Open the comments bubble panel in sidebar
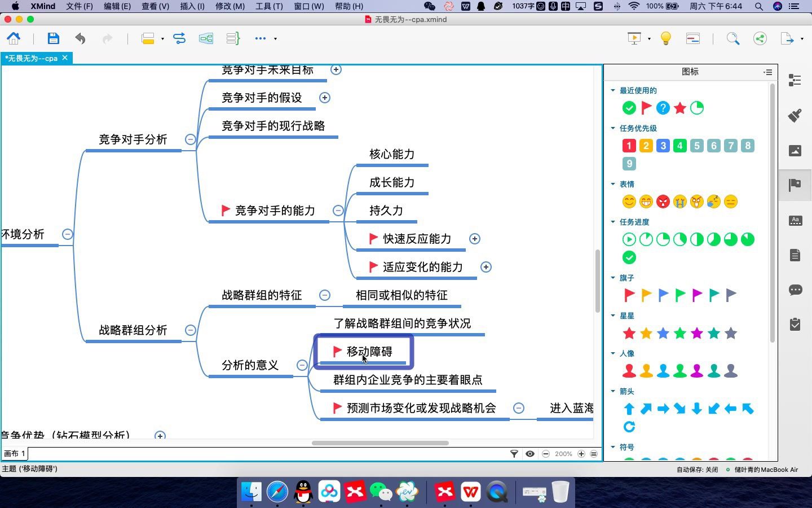Screen dimensions: 812x508 795,290
